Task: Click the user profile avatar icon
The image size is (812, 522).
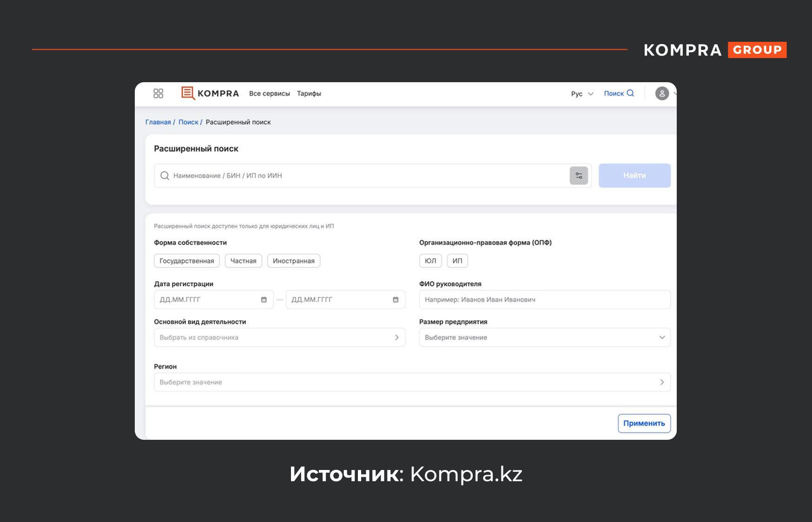Action: [x=662, y=93]
